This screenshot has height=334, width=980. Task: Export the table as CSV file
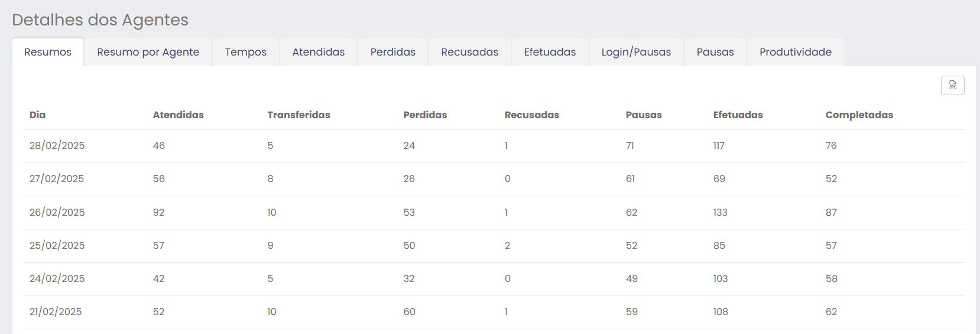(x=952, y=85)
